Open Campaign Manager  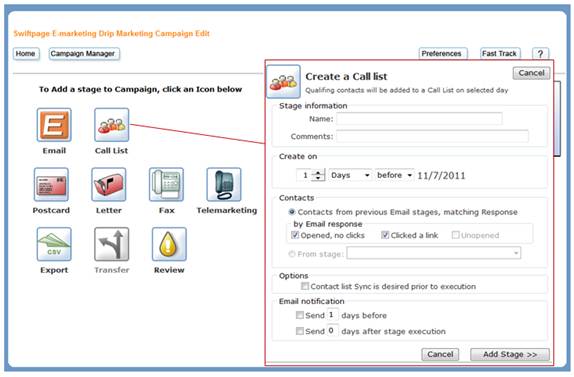coord(83,54)
